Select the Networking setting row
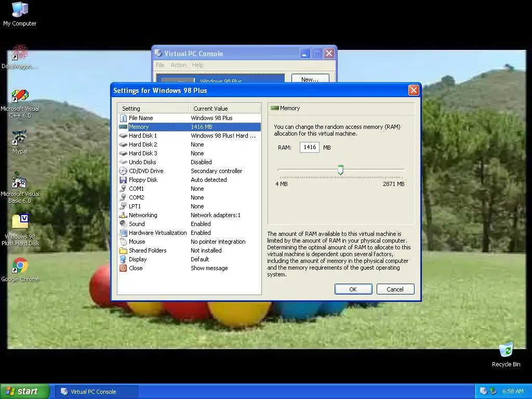 [x=190, y=215]
